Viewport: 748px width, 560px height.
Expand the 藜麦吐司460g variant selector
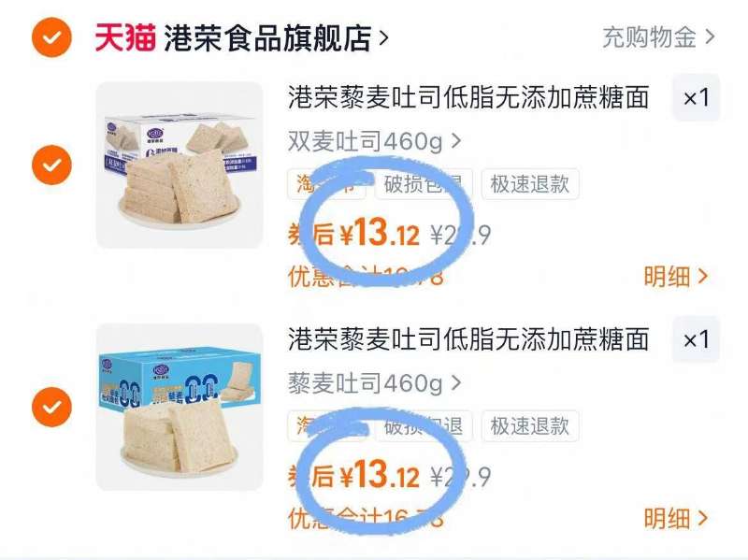pyautogui.click(x=375, y=383)
